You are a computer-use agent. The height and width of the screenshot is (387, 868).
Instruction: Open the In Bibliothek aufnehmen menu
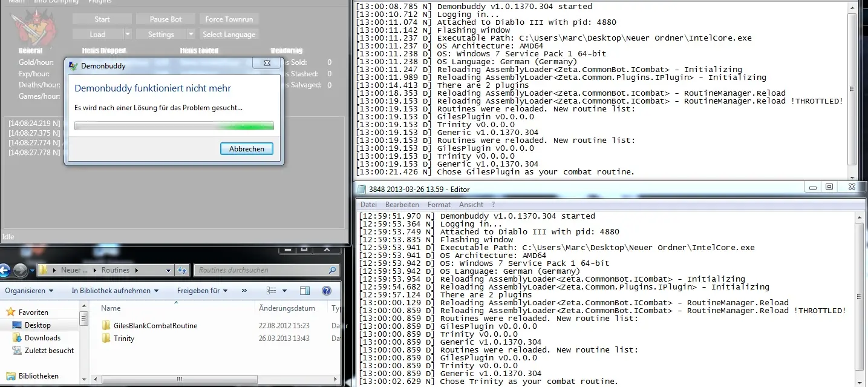pos(115,291)
